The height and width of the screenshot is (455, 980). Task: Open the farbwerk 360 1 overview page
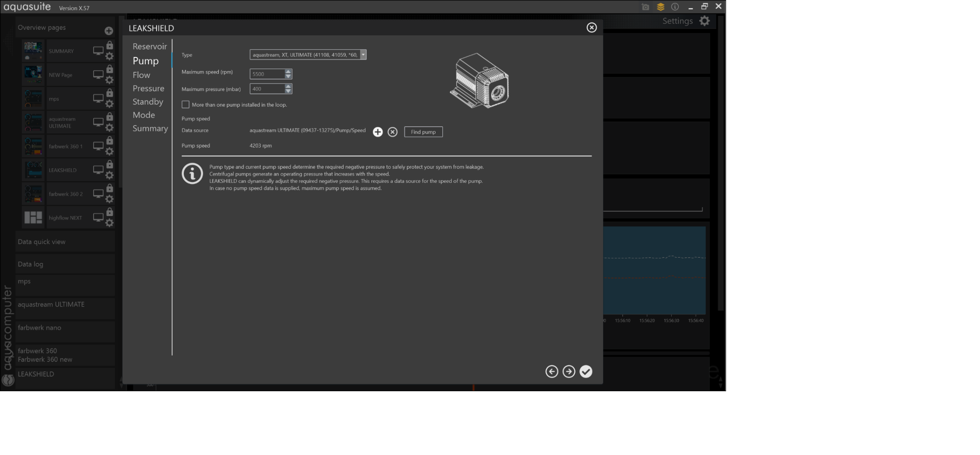(x=66, y=146)
